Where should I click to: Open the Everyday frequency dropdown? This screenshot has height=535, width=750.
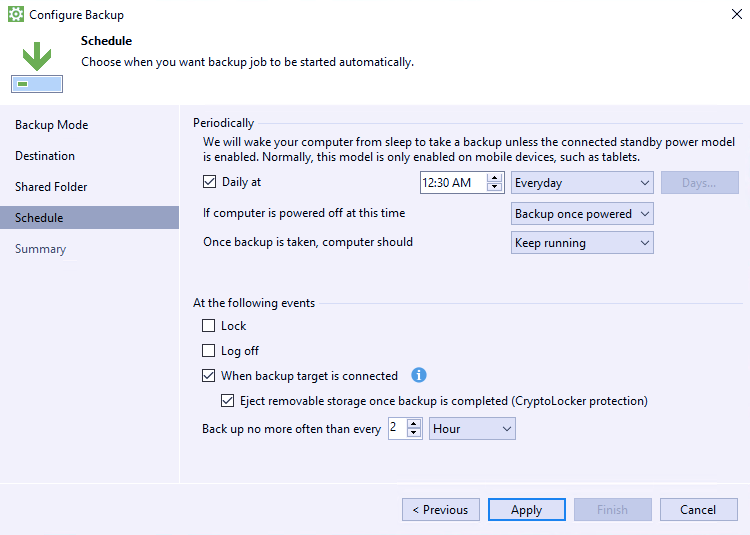click(x=582, y=183)
